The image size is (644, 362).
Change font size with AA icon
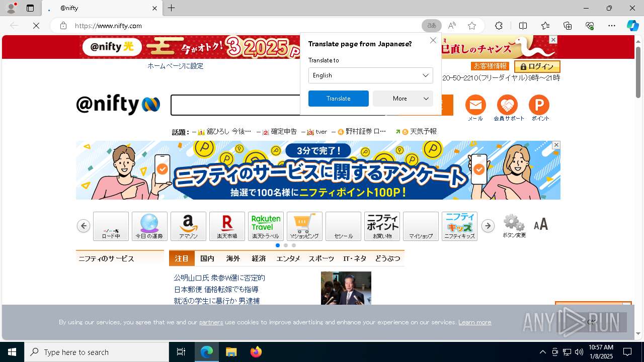click(541, 224)
